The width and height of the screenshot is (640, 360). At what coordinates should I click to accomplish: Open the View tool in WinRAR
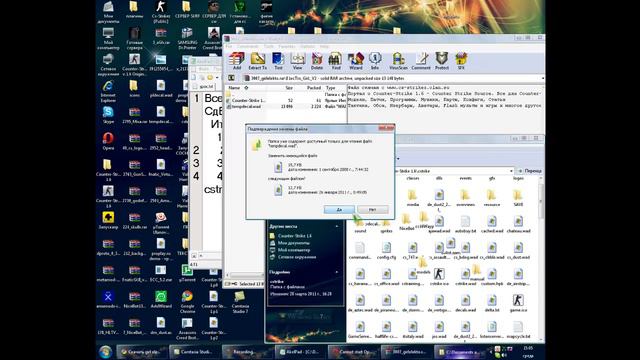pos(297,61)
